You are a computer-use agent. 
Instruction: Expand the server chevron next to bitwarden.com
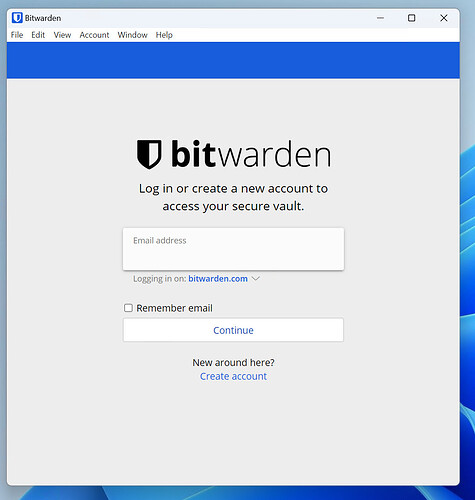(x=255, y=278)
